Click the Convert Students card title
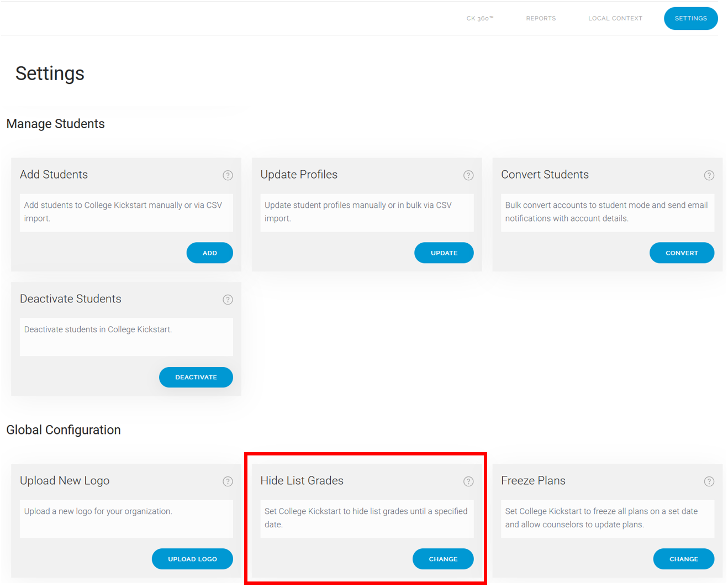Viewport: 728px width, 587px height. 545,175
